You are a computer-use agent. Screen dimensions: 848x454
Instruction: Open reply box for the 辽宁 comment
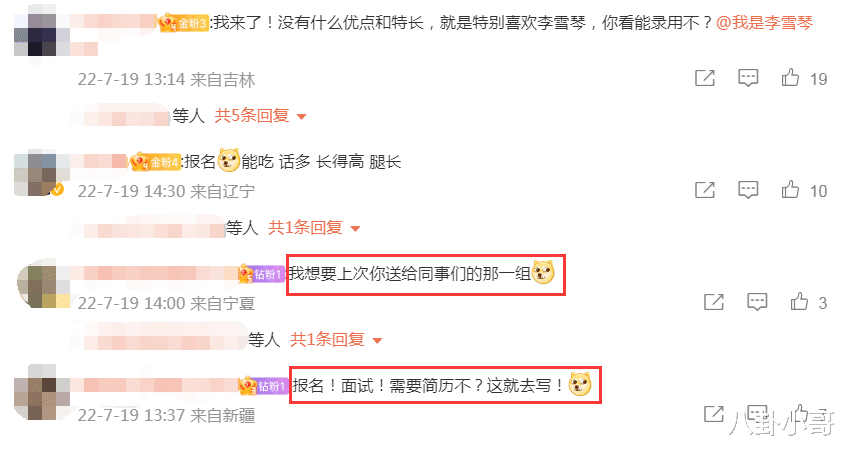coord(748,190)
